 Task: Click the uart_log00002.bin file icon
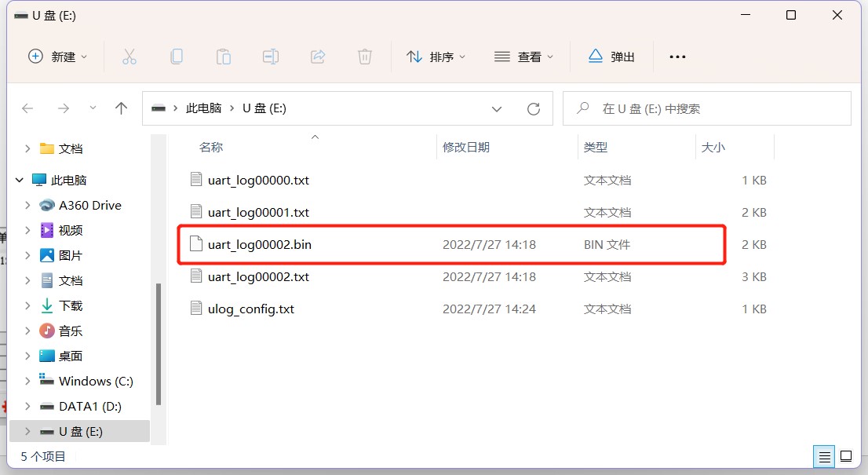tap(196, 243)
